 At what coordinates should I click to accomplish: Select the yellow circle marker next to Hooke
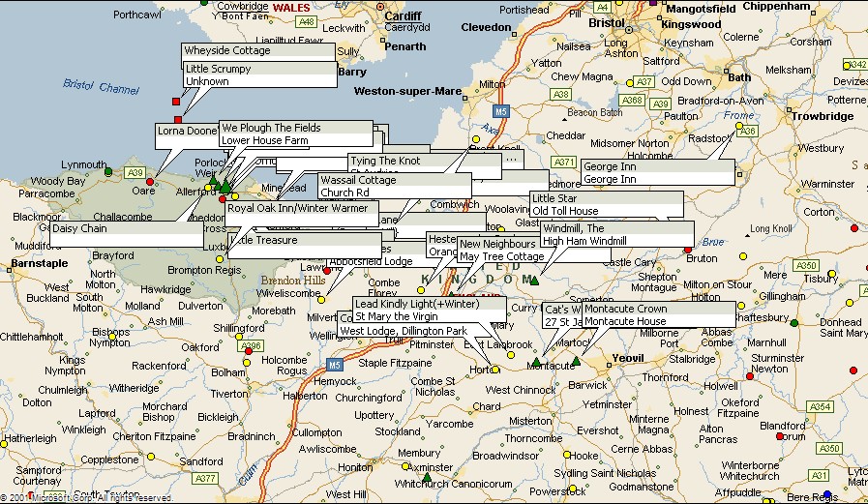[x=567, y=455]
